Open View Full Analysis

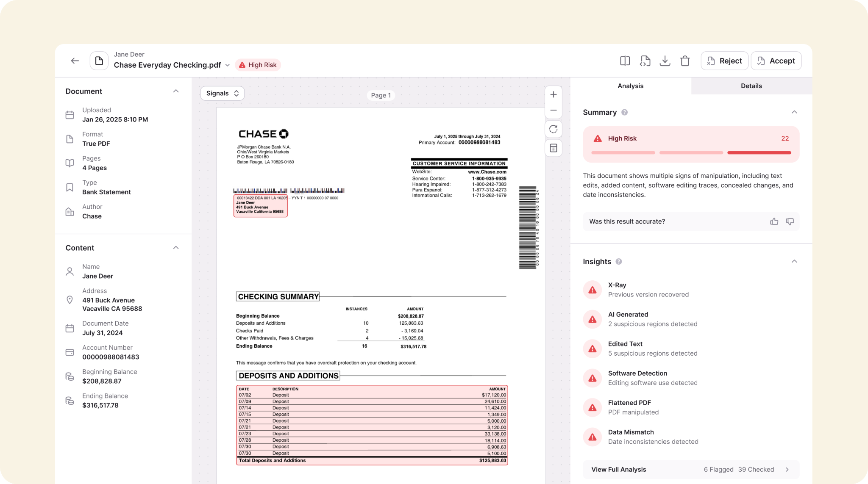coord(691,469)
